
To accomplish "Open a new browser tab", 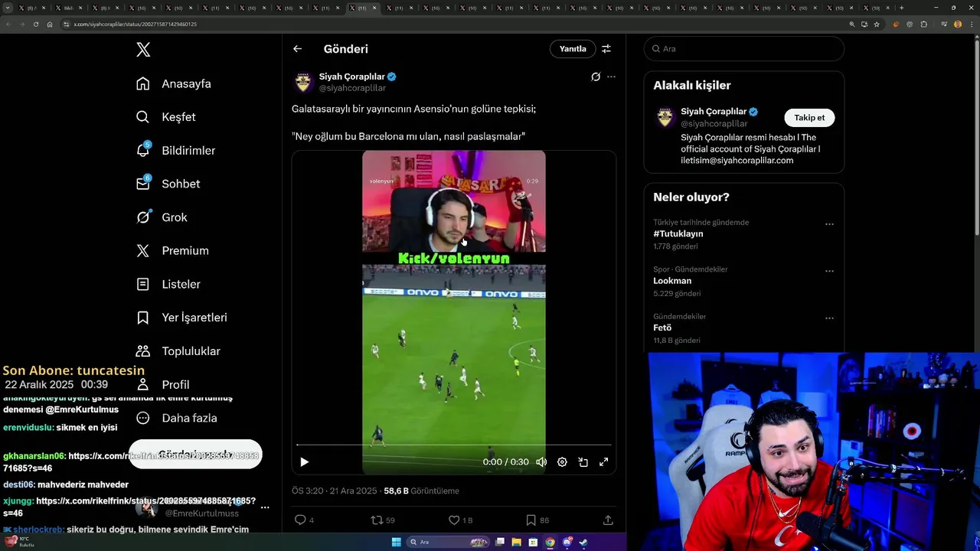I will click(901, 8).
